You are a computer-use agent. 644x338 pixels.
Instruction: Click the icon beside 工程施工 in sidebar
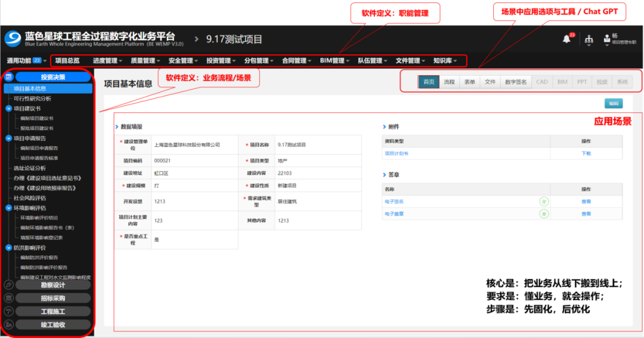[8, 311]
